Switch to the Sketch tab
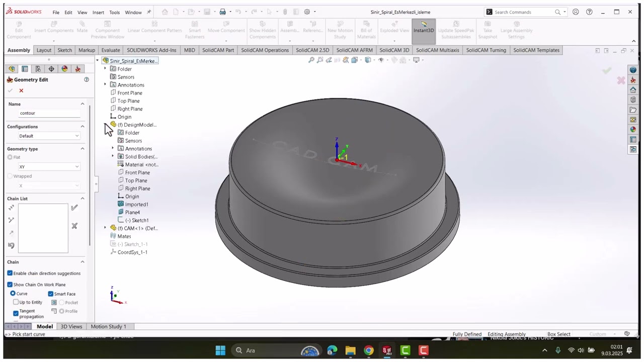Image resolution: width=644 pixels, height=362 pixels. tap(65, 50)
